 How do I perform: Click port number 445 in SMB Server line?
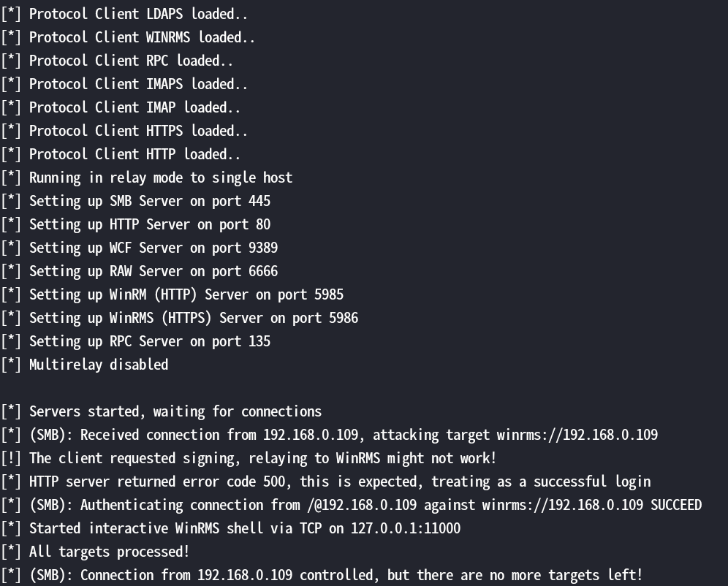click(259, 201)
